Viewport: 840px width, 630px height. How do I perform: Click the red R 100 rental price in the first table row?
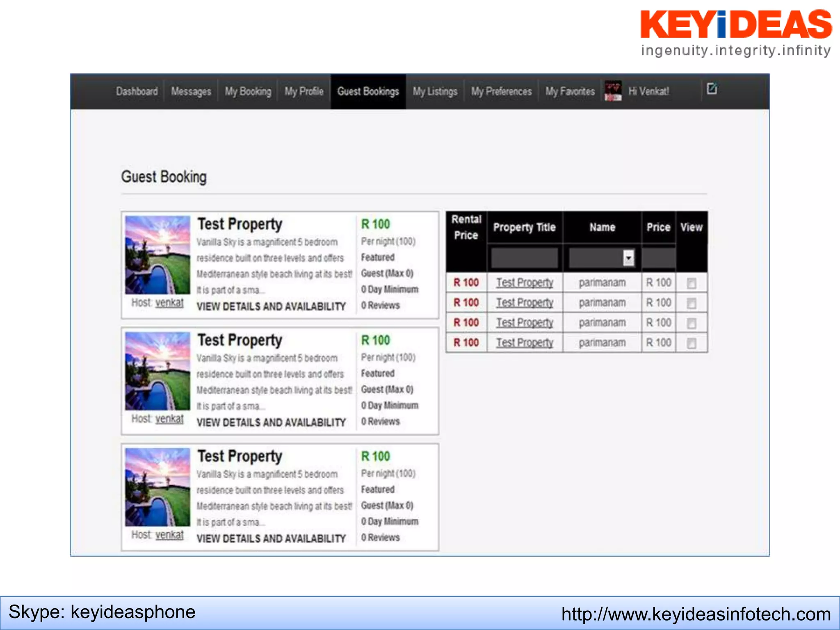466,283
